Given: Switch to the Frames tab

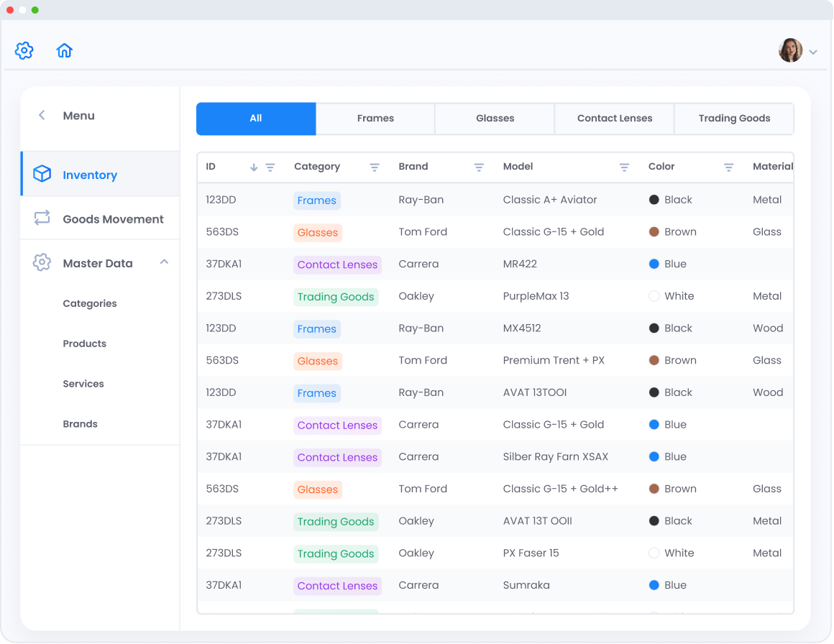Looking at the screenshot, I should pyautogui.click(x=375, y=119).
